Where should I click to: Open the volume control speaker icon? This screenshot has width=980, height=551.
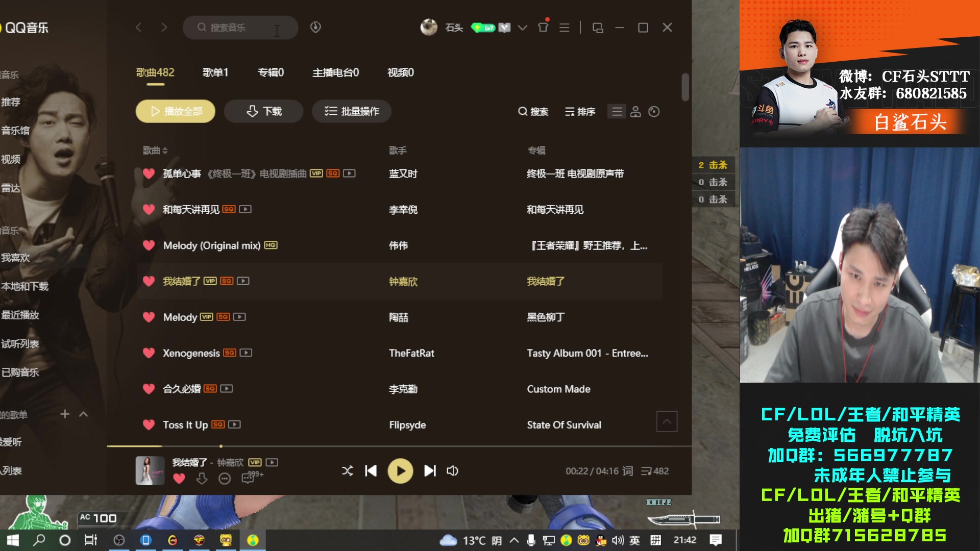click(453, 471)
